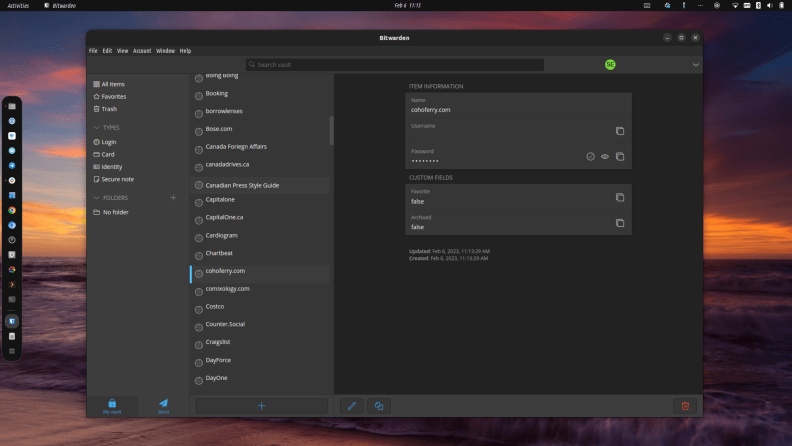The height and width of the screenshot is (446, 792).
Task: Filter by Card type
Action: pyautogui.click(x=104, y=155)
